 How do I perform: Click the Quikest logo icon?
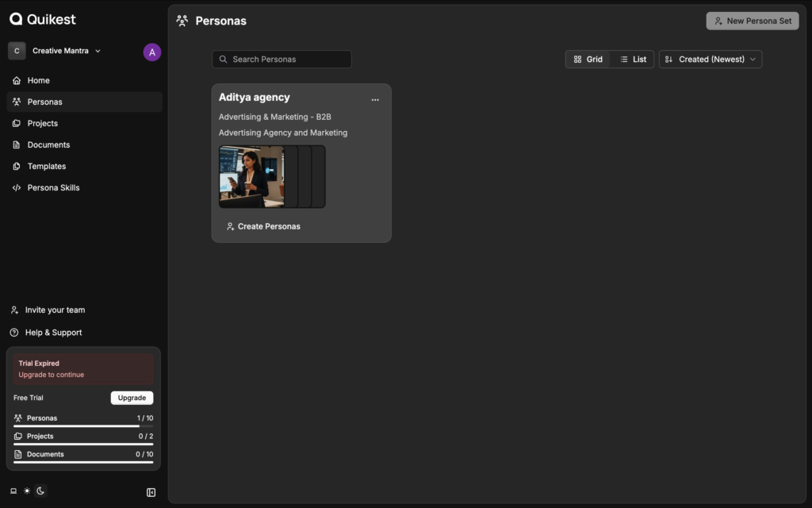click(x=16, y=19)
